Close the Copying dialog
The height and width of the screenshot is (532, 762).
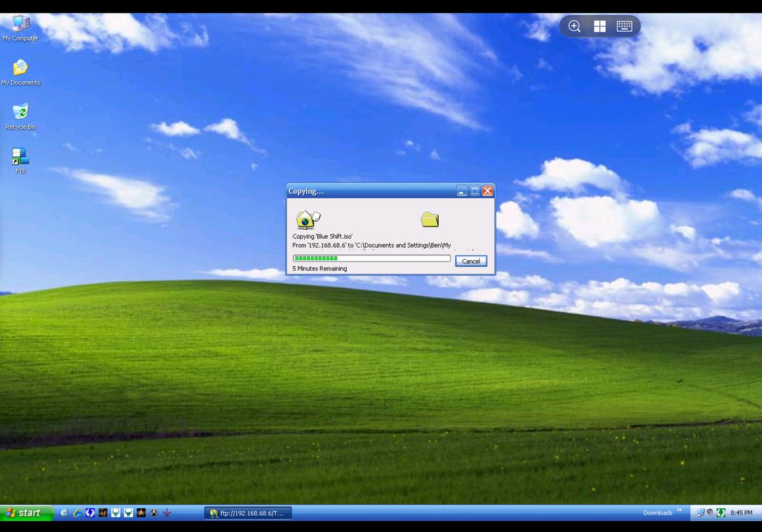click(488, 190)
